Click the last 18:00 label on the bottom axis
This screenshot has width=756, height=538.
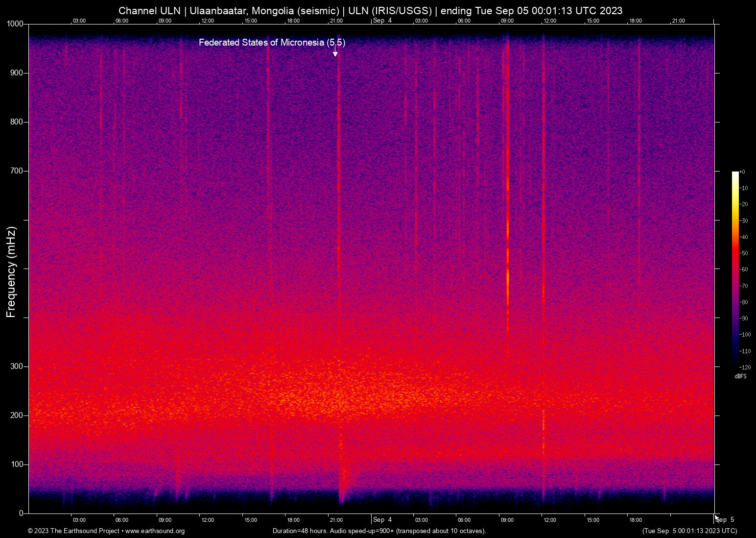[x=636, y=520]
